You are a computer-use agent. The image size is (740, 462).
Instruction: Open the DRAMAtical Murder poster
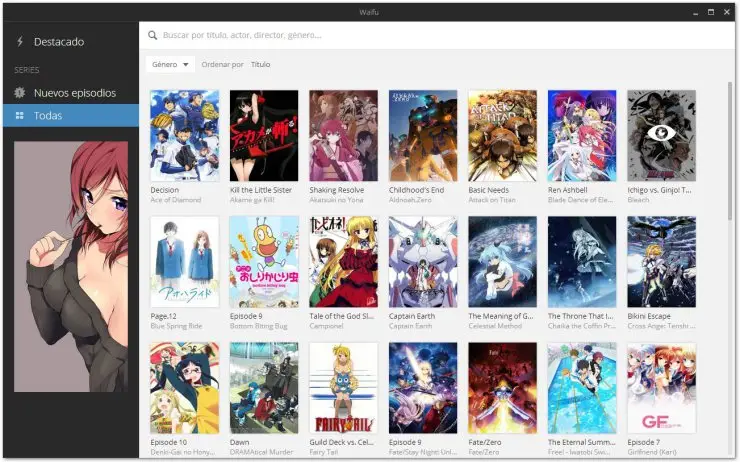click(x=264, y=388)
